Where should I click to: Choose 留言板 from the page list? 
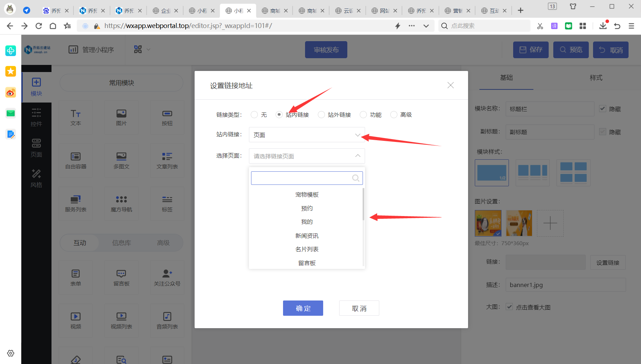click(x=307, y=263)
